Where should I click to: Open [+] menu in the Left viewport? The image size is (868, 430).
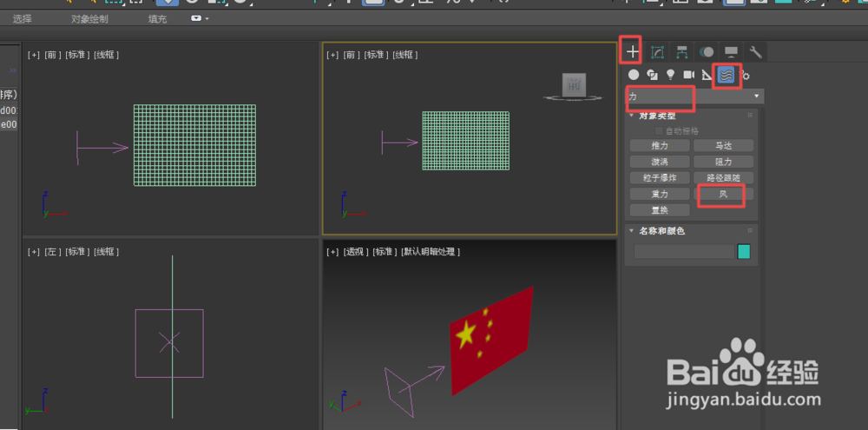point(34,252)
